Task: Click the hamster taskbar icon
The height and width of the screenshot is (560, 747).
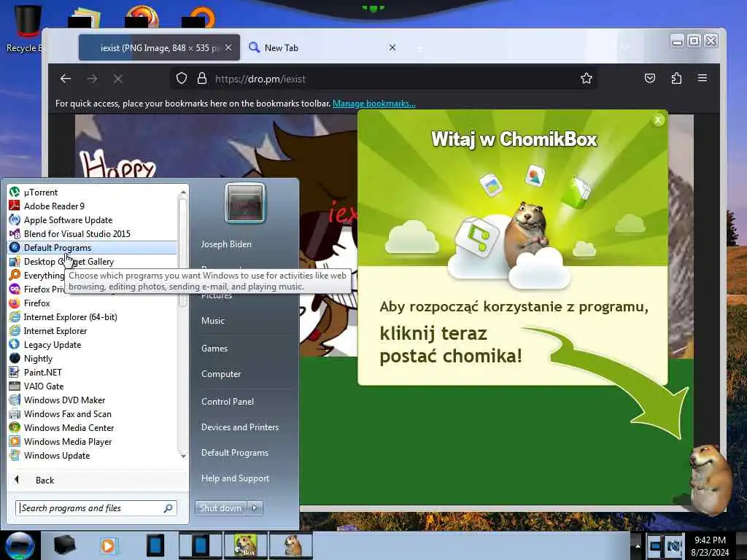Action: click(292, 545)
